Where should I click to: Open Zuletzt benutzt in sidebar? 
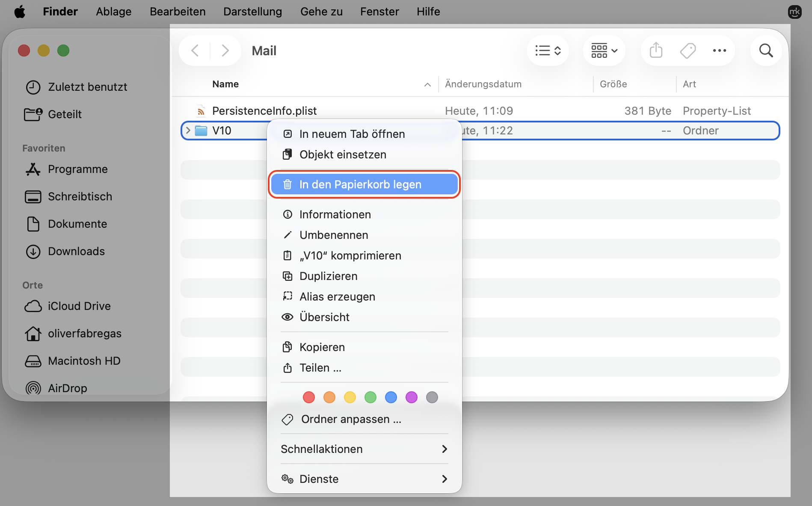[76, 87]
